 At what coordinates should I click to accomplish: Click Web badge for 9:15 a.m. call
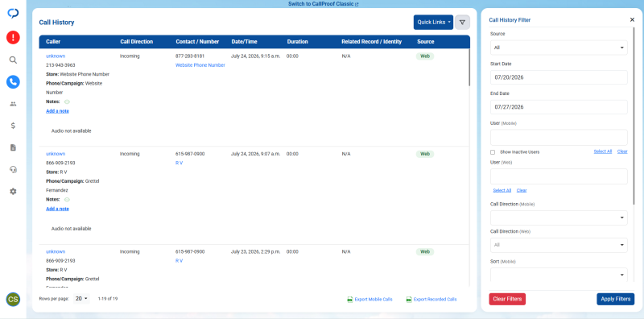click(x=425, y=56)
